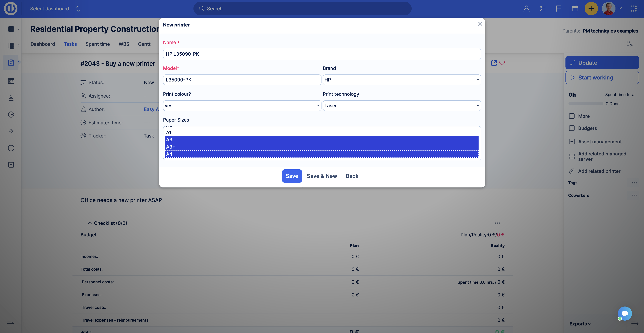
Task: Open the Print technology dropdown
Action: pos(402,105)
